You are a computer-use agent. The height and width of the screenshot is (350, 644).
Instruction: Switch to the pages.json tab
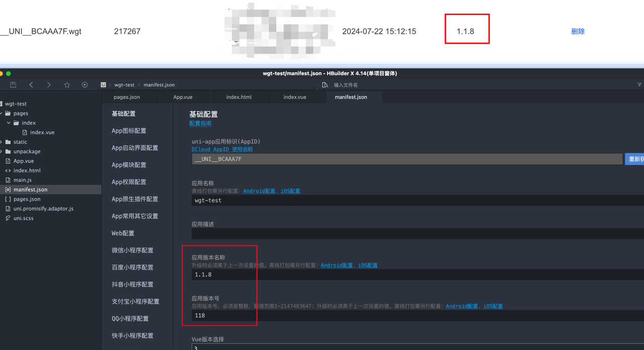(x=127, y=97)
